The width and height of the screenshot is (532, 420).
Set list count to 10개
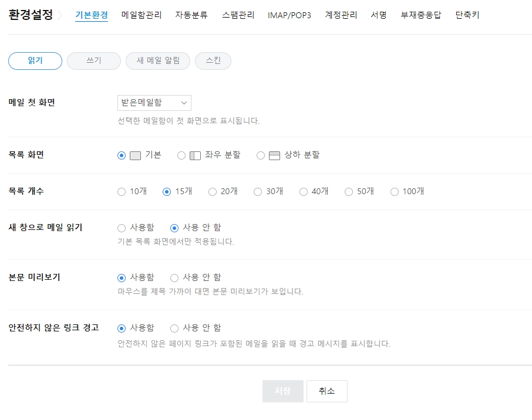[122, 192]
